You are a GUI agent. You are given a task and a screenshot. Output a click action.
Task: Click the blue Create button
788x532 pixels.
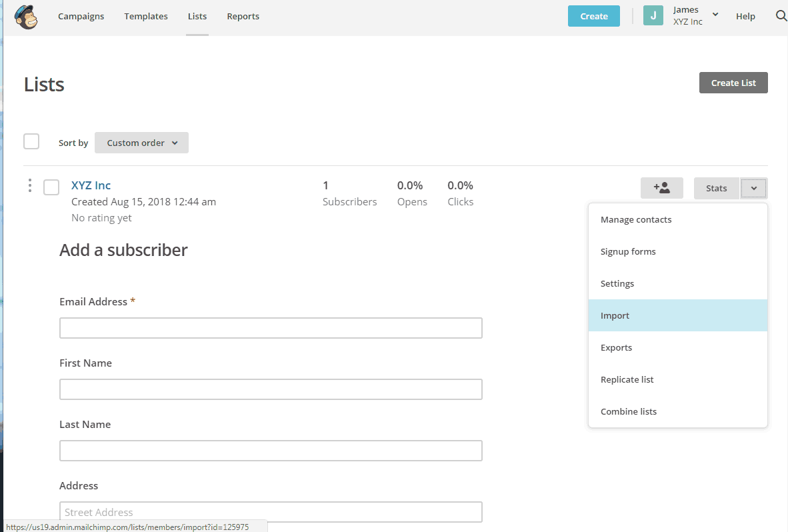[594, 16]
